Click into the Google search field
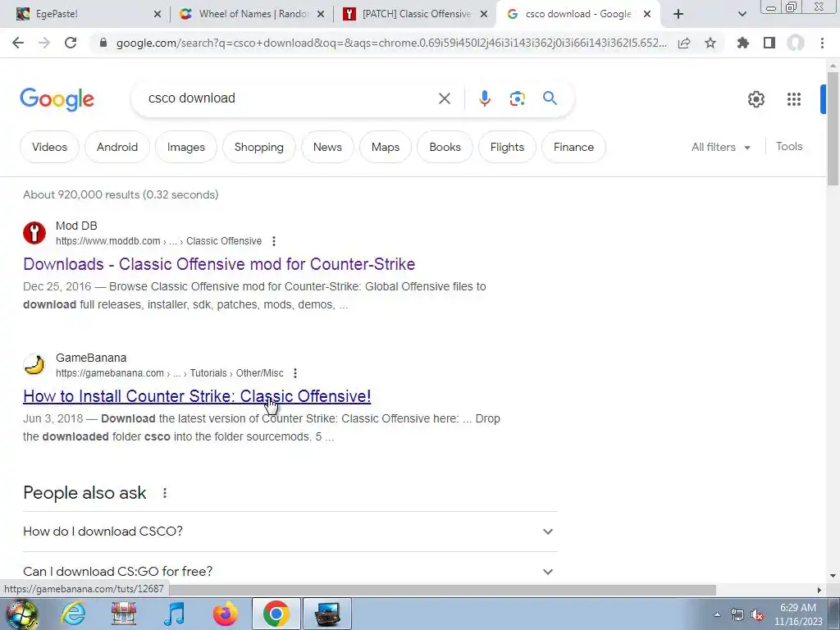Screen dimensions: 840x630 pos(290,98)
